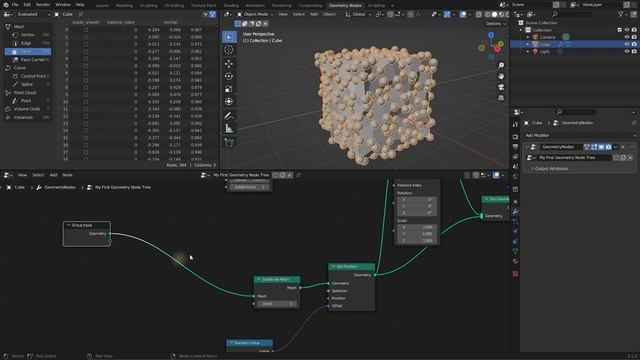Toggle Cube visibility eye in outliner
The width and height of the screenshot is (640, 360).
click(x=627, y=44)
